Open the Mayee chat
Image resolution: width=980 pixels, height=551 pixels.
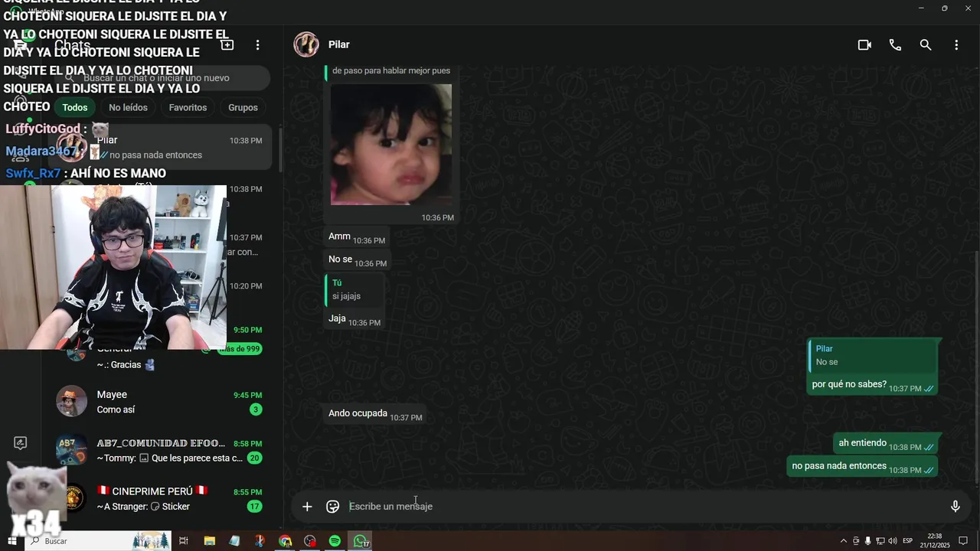[159, 402]
